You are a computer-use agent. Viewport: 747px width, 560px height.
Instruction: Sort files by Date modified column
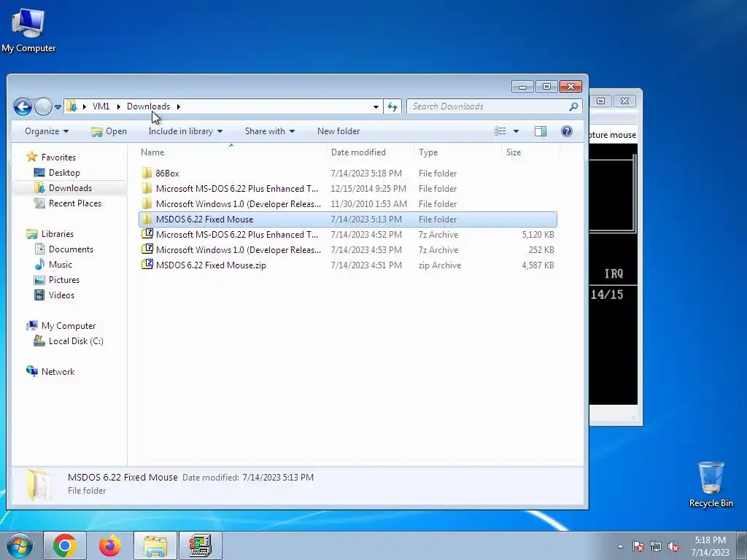click(370, 152)
